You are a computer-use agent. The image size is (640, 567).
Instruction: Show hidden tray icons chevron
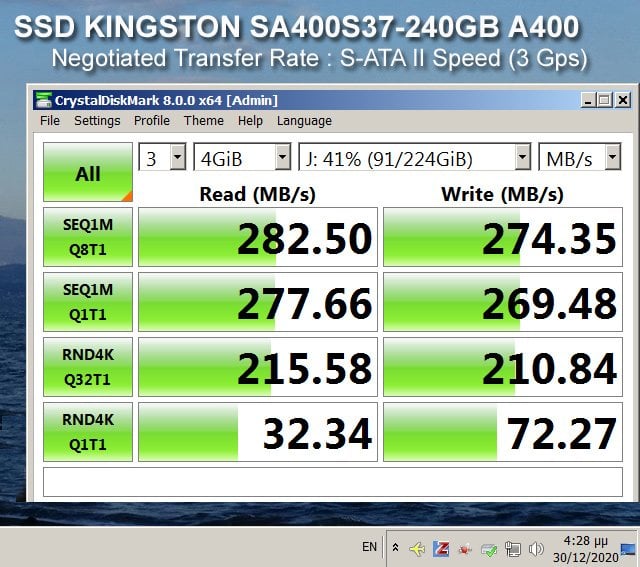point(395,547)
